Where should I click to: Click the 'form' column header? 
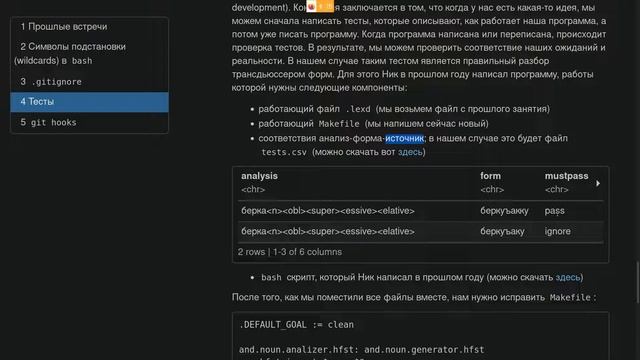tap(490, 176)
